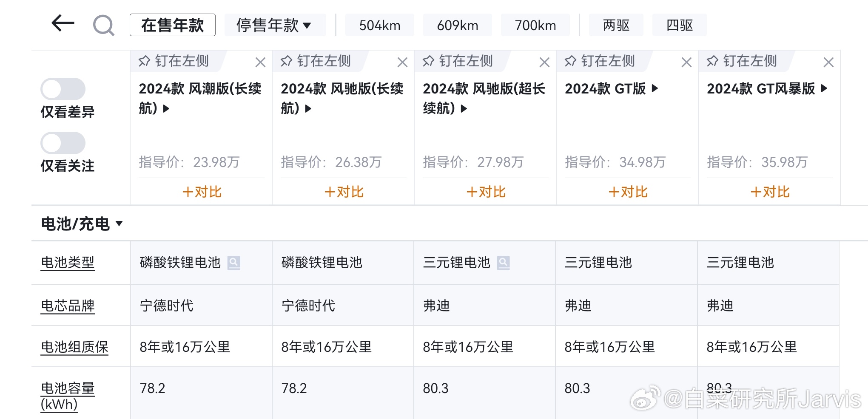Viewport: 868px width, 419px height.
Task: Open the 电池容量(kWh) term link
Action: point(68,396)
